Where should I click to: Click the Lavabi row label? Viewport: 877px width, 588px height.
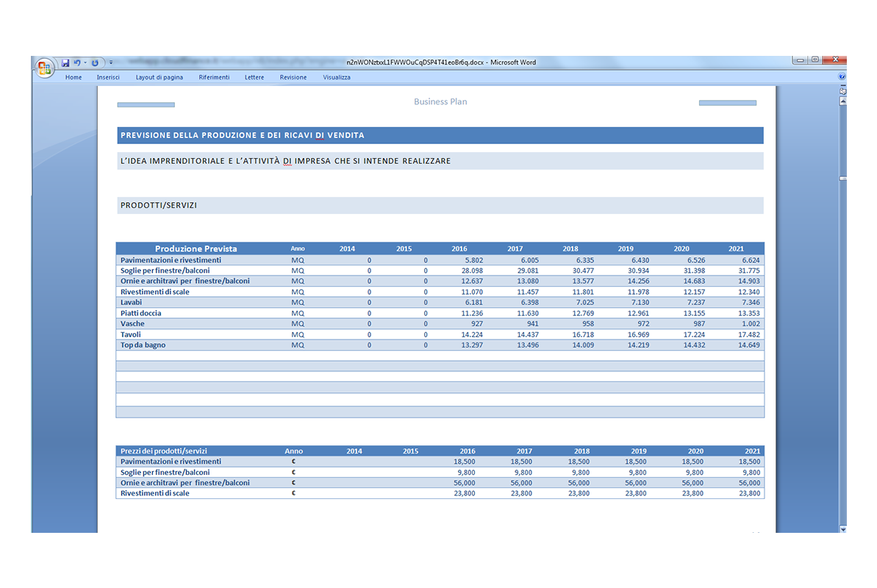131,303
